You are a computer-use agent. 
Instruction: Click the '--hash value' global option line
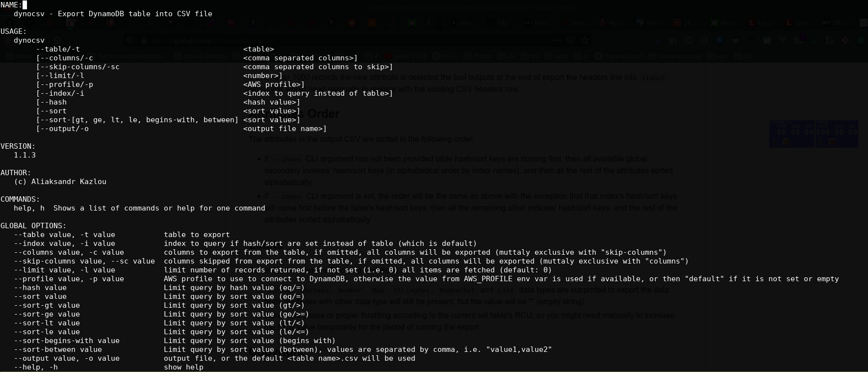point(40,288)
